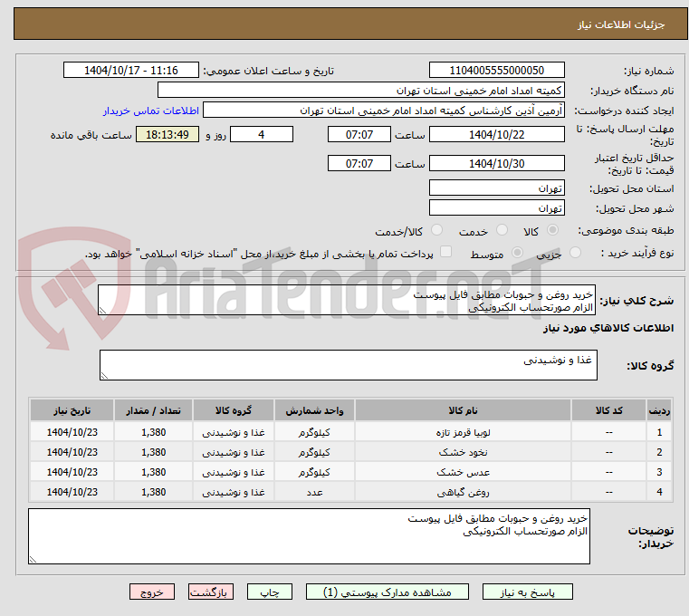The width and height of the screenshot is (689, 616).
Task: Click the شماره نیاز field 1104005555000050
Action: tap(496, 70)
